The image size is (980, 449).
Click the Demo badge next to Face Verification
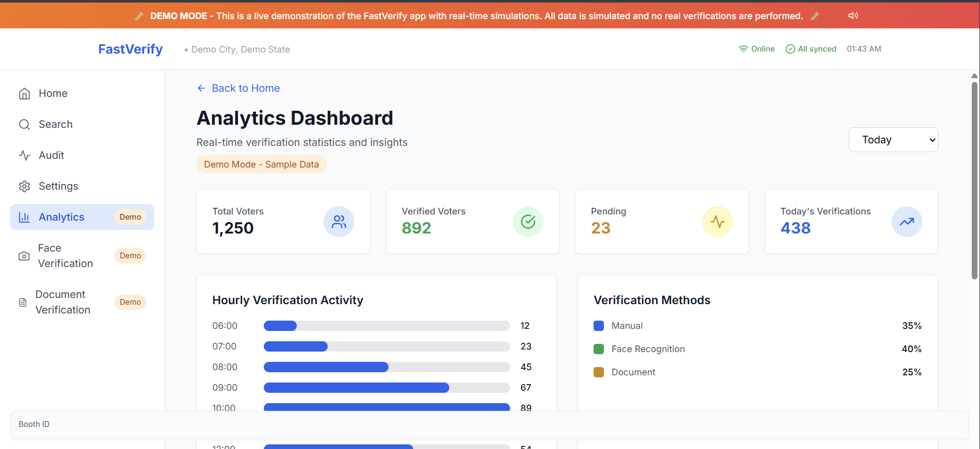tap(130, 256)
